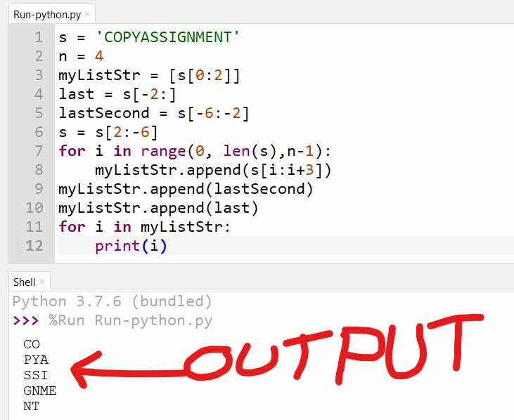Click the range keyword on line 7
This screenshot has height=420, width=514.
[163, 151]
